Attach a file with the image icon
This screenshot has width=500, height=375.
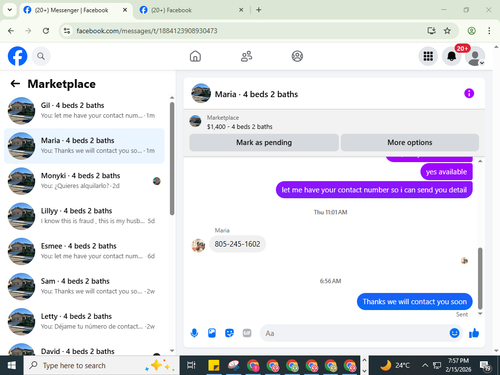pyautogui.click(x=212, y=333)
